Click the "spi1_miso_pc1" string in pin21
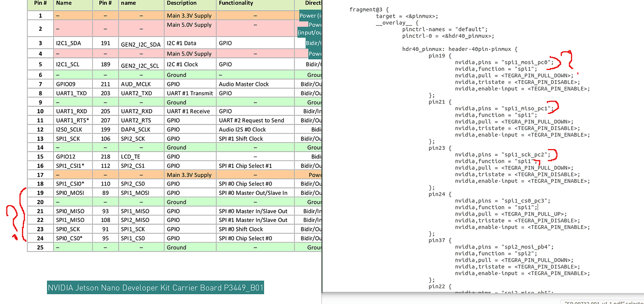Image resolution: width=644 pixels, height=304 pixels. click(x=526, y=108)
